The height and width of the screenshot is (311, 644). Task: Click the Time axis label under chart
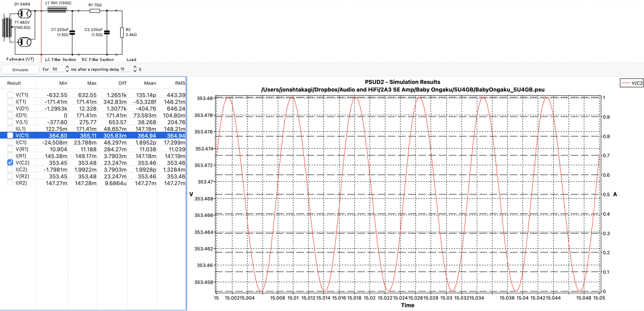pyautogui.click(x=408, y=305)
